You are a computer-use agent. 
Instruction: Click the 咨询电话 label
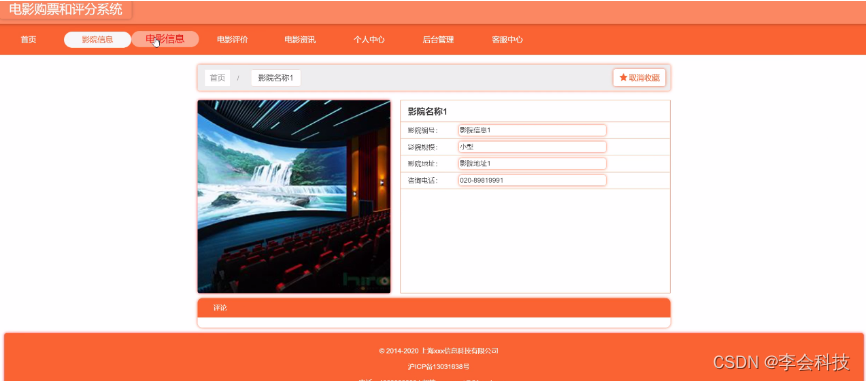pyautogui.click(x=423, y=180)
